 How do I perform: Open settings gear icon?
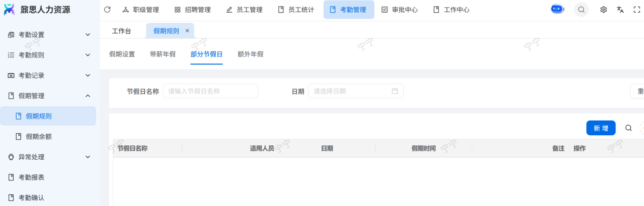pyautogui.click(x=603, y=10)
